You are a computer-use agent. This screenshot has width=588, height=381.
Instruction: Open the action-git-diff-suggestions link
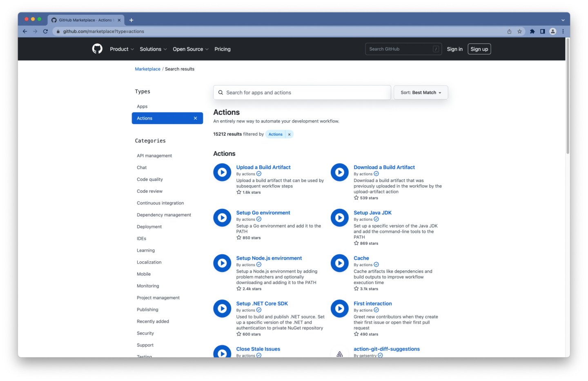pos(387,349)
